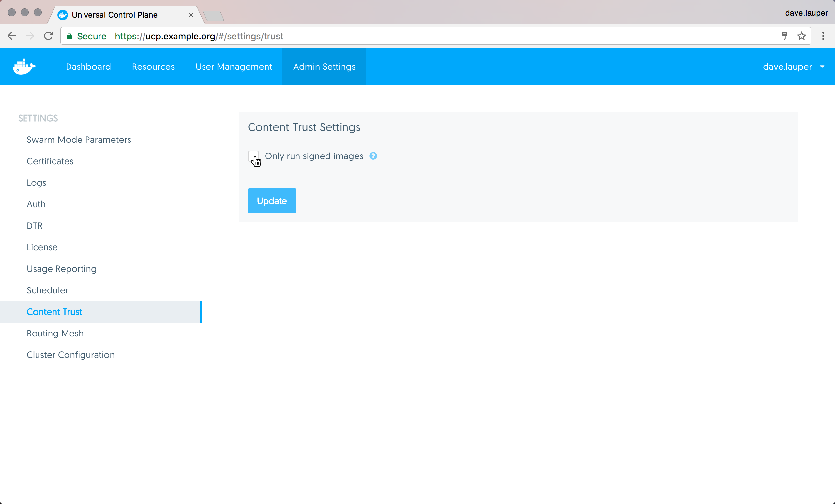Go to Routing Mesh settings
This screenshot has width=835, height=504.
[55, 333]
